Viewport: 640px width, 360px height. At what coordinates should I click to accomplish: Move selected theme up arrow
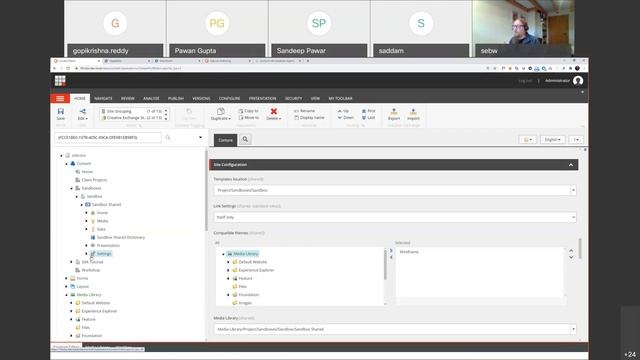coord(571,251)
